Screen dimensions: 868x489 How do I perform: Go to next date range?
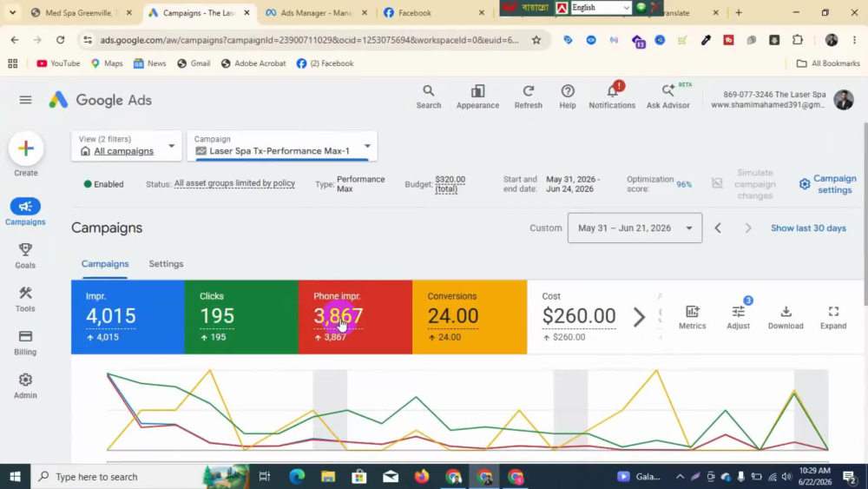(x=748, y=228)
